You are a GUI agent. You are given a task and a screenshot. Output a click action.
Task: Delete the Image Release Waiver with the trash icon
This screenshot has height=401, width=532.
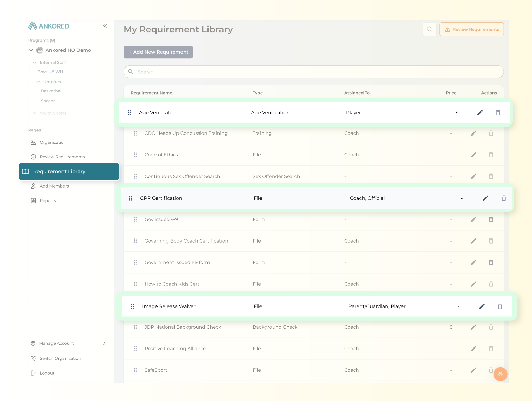[x=500, y=306]
